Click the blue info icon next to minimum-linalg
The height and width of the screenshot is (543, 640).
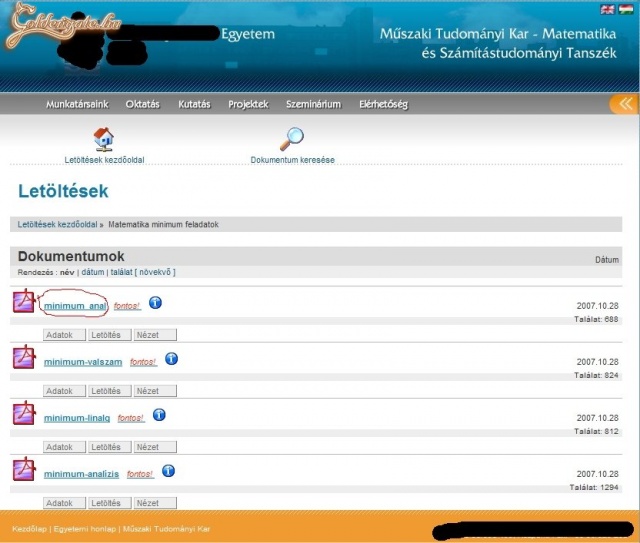pos(159,415)
